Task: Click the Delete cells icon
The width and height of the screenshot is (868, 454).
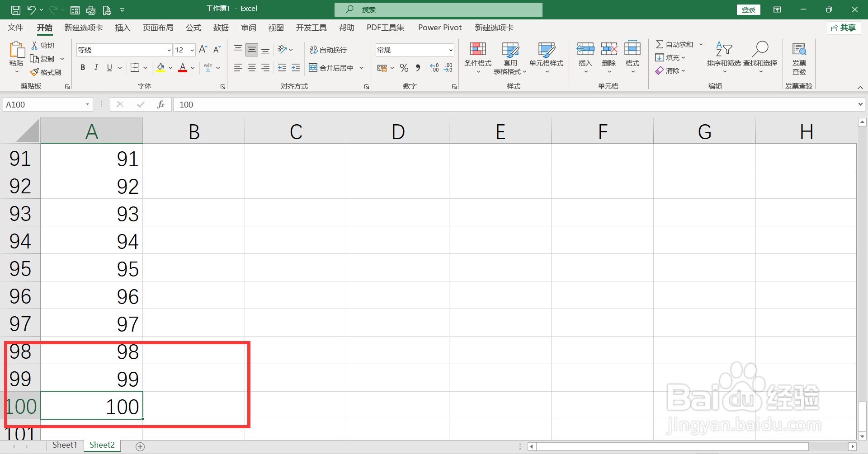Action: 609,49
